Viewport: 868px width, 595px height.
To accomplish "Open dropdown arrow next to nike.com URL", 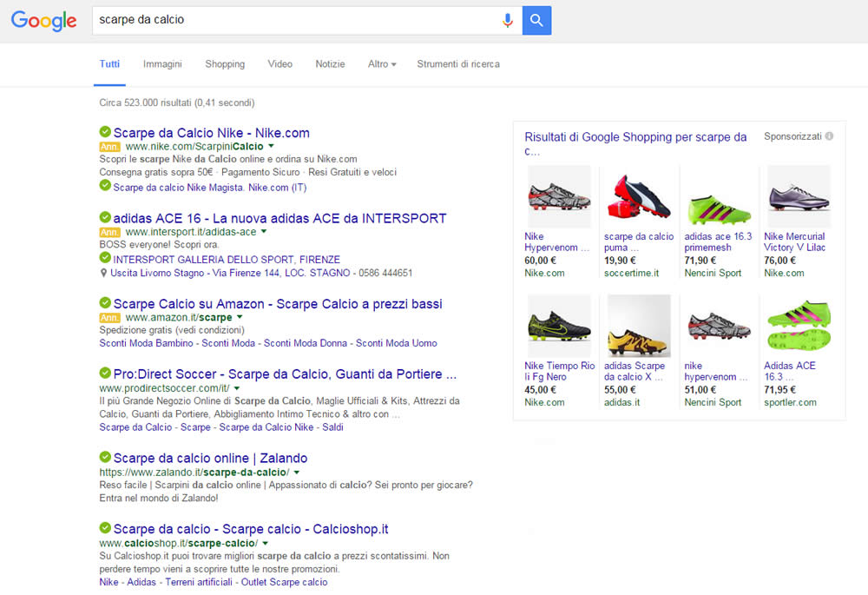I will (x=271, y=146).
